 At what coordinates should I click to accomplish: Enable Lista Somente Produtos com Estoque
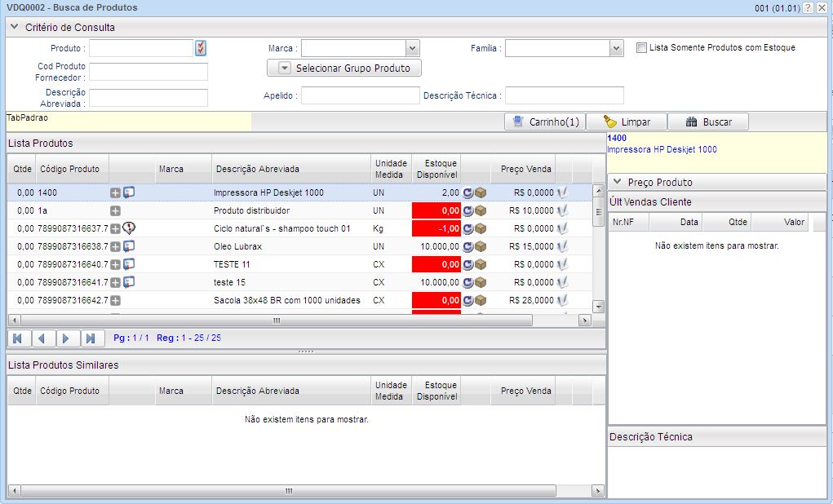[642, 48]
